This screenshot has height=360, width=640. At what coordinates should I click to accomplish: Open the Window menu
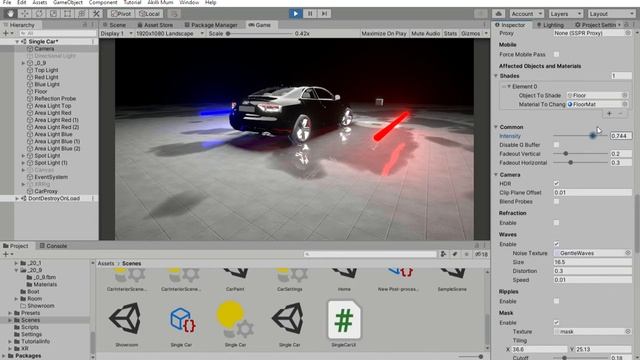(189, 2)
